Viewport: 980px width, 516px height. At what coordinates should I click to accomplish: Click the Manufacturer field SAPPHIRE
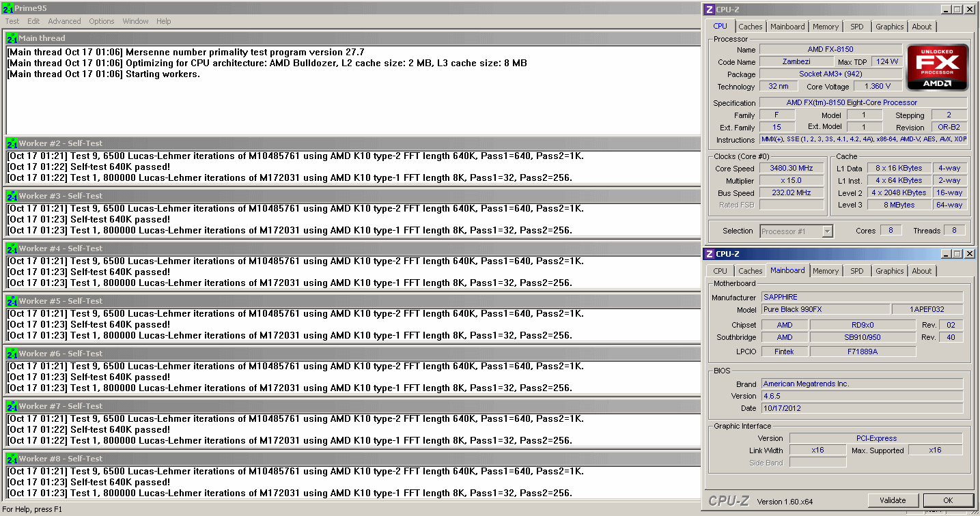point(863,297)
